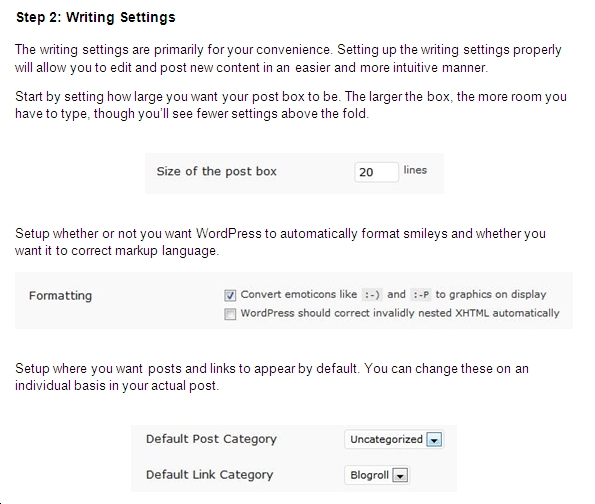
Task: Open the Default Link Category dropdown
Action: (377, 475)
